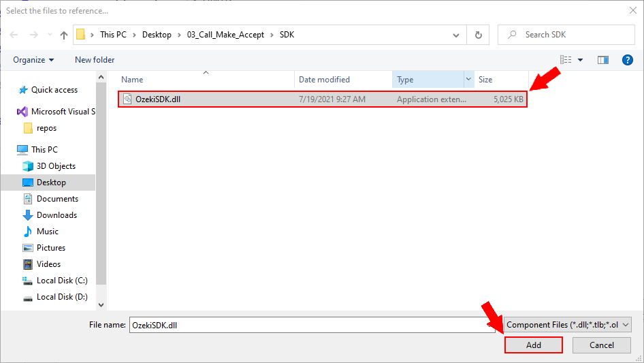Go up one folder level

[x=64, y=35]
